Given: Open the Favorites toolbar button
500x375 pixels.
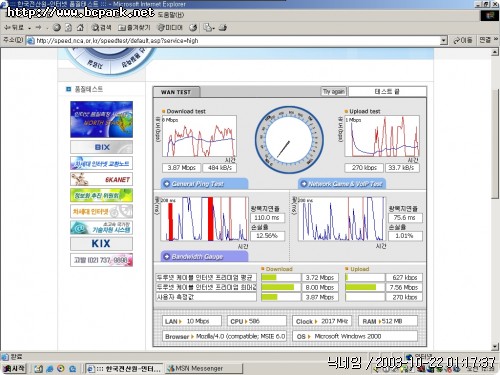Looking at the screenshot, I should point(134,28).
